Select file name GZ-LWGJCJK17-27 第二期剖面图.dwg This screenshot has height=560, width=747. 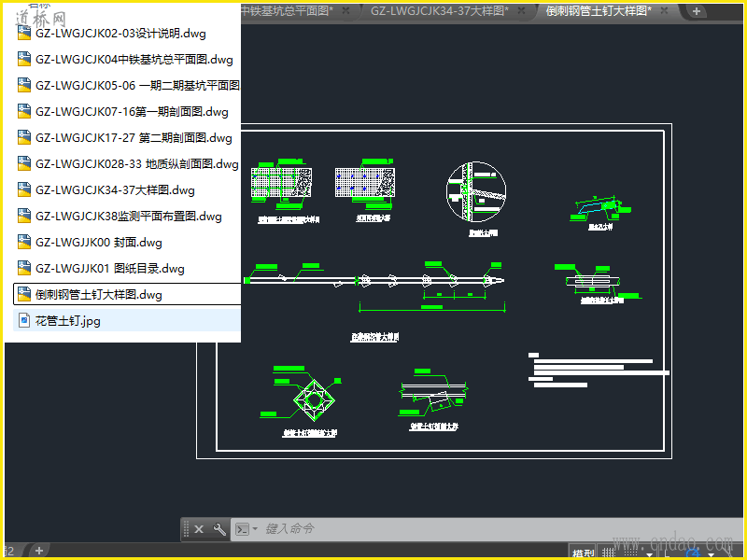click(134, 138)
